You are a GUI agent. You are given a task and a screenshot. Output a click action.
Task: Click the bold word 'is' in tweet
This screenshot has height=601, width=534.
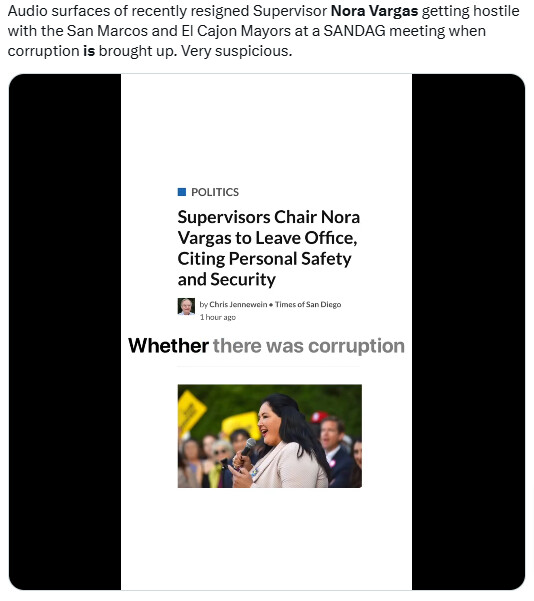(89, 51)
